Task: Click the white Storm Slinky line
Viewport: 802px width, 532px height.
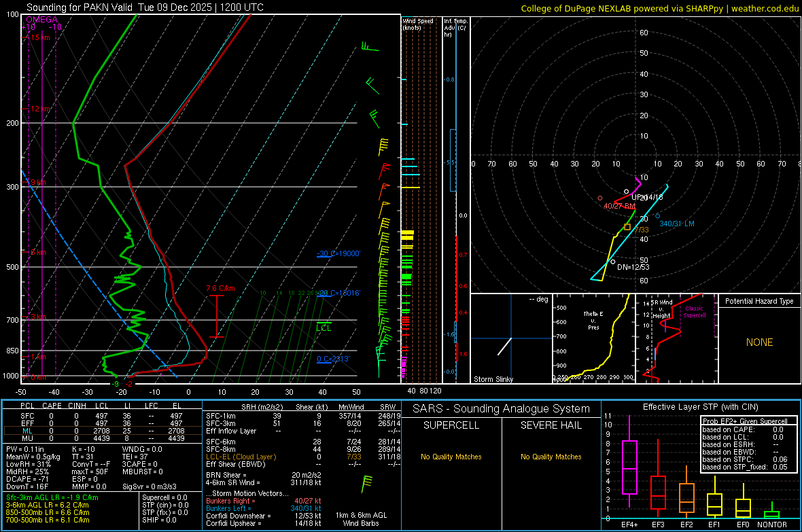Action: (504, 347)
